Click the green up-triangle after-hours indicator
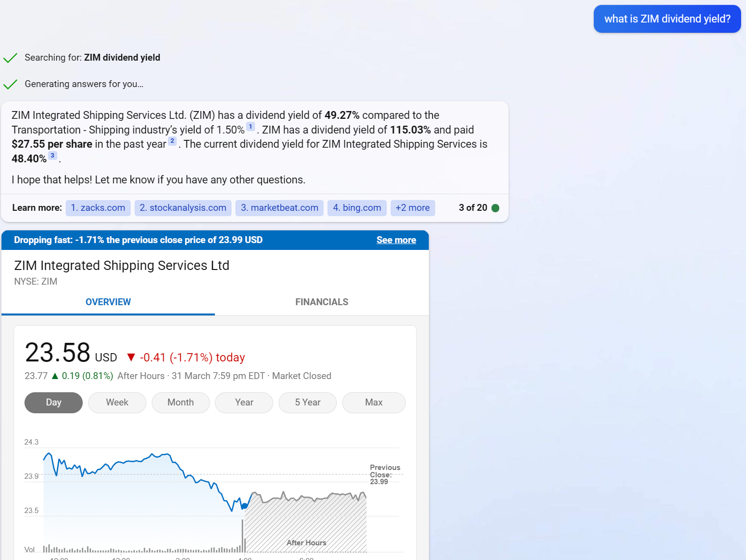This screenshot has width=746, height=560. 55,376
